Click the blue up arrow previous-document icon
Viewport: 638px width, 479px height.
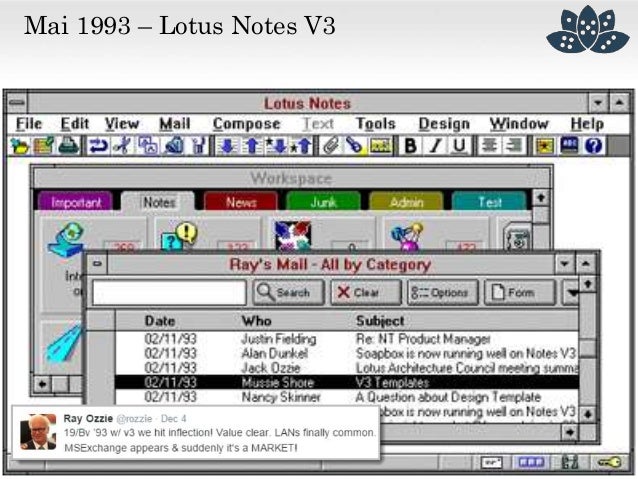coord(252,146)
